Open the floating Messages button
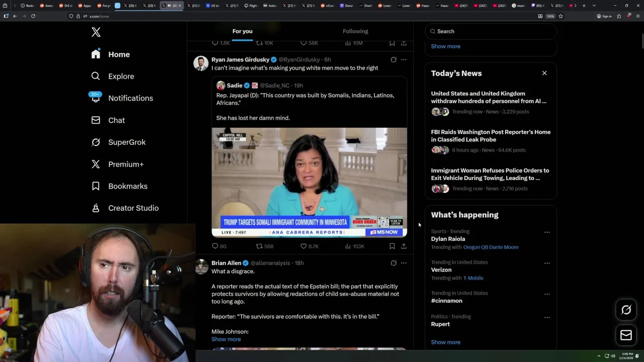The height and width of the screenshot is (362, 644). 626,335
